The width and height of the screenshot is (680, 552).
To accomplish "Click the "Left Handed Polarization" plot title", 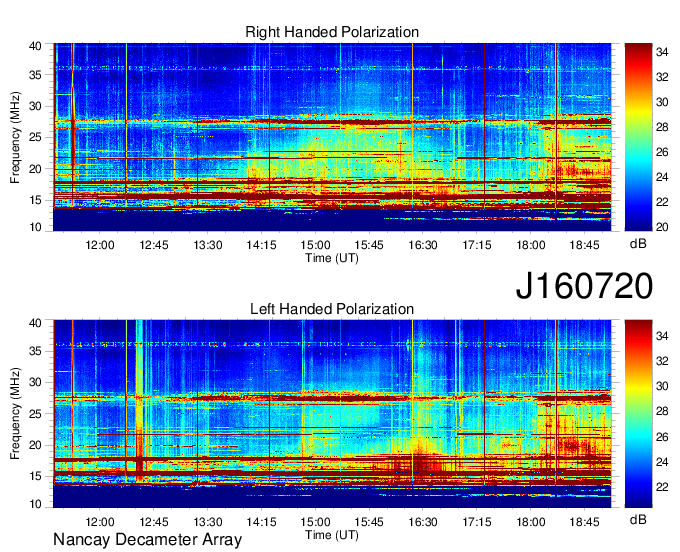I will tap(332, 309).
